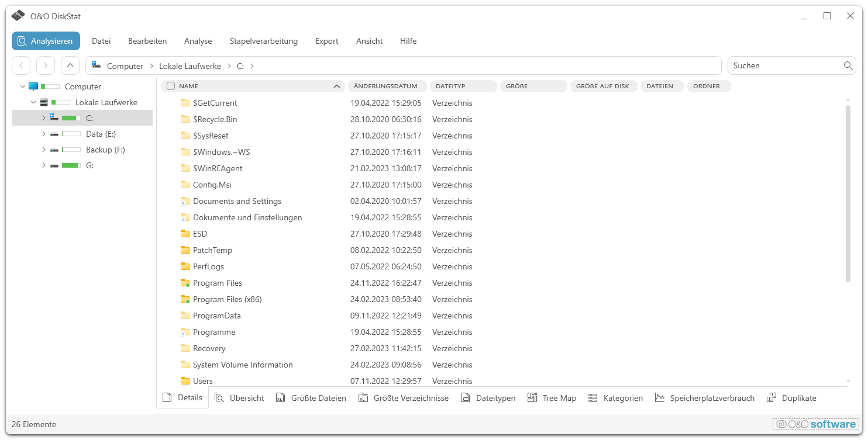Select the Program Files folder icon
Viewport: 868px width, 440px height.
point(185,283)
